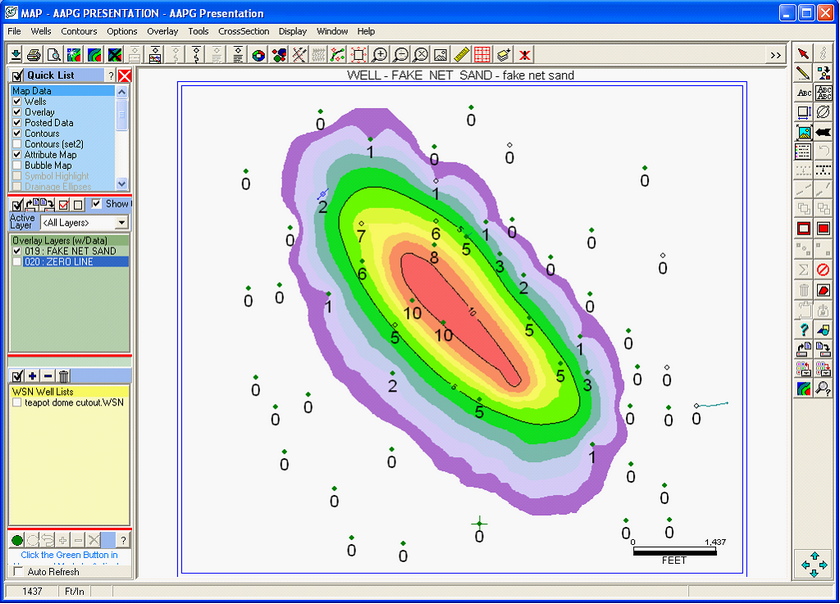The image size is (840, 604).
Task: Select the yellow ruler measure tool
Action: pyautogui.click(x=461, y=54)
